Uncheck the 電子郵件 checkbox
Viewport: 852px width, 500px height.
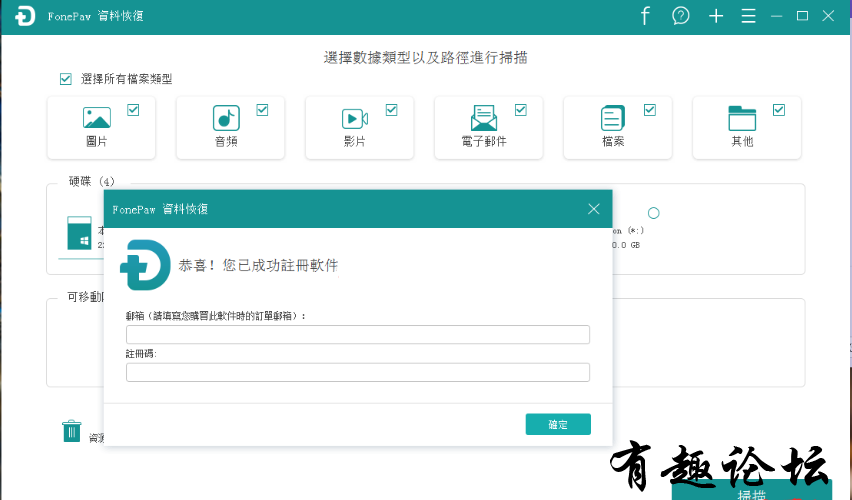tap(521, 110)
